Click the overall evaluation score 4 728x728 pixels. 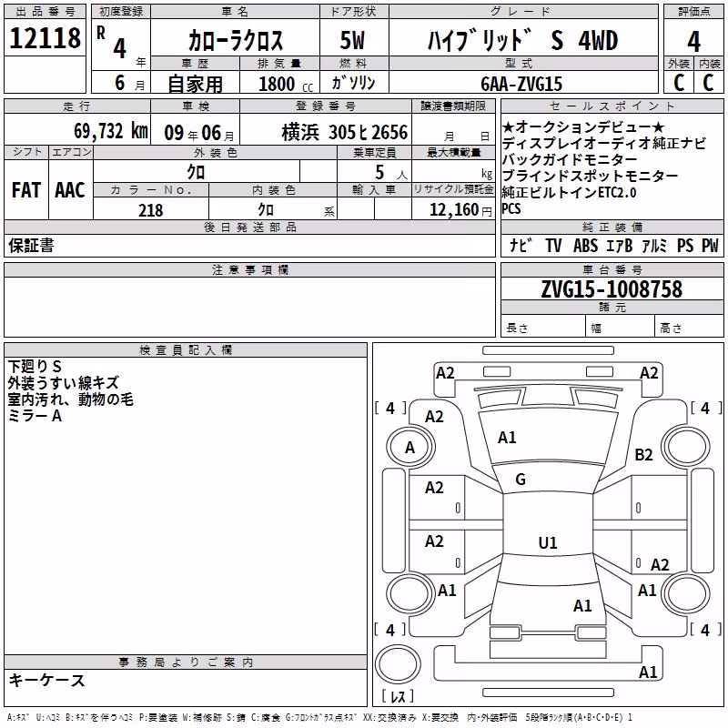(x=693, y=41)
